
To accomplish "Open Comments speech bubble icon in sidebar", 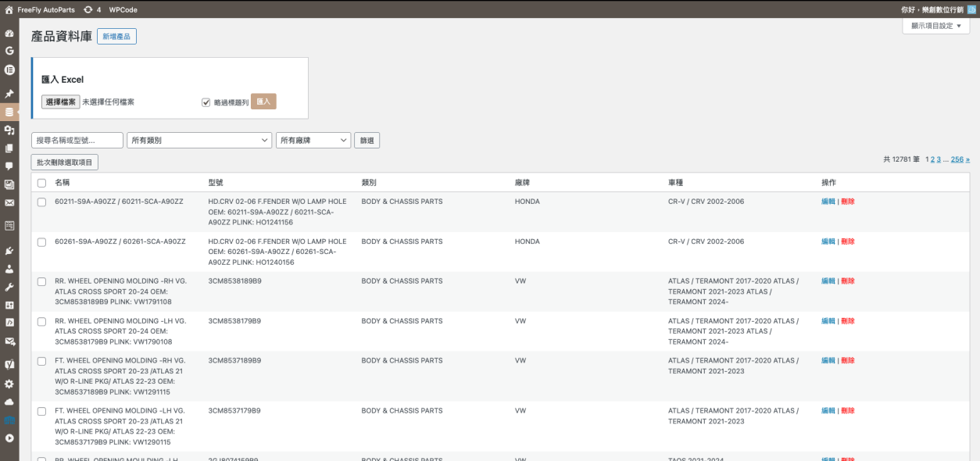I will 9,166.
